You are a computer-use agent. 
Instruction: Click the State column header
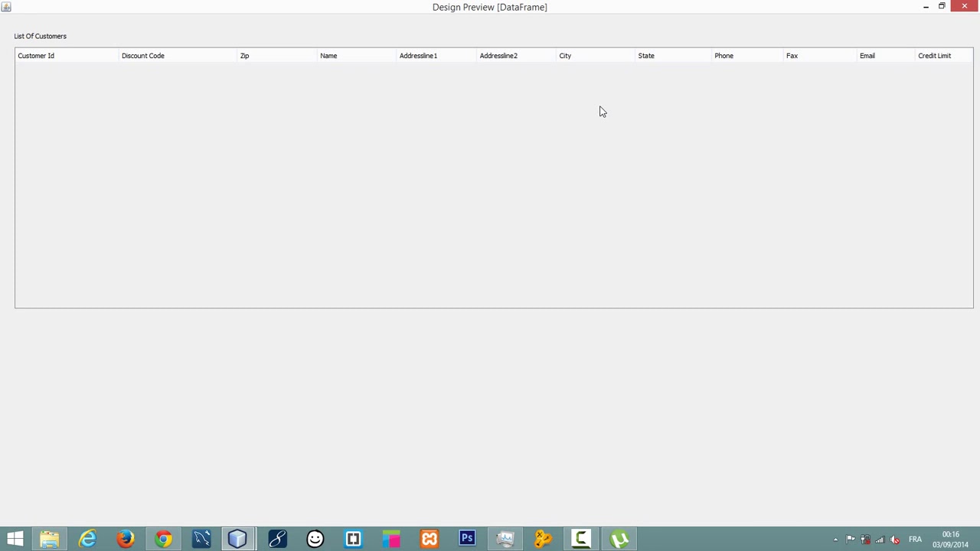click(674, 56)
